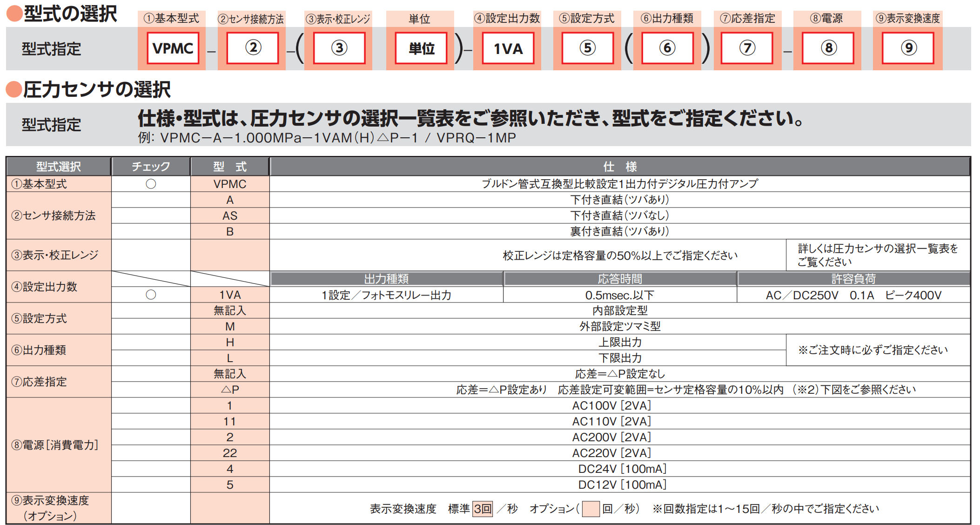Image resolution: width=980 pixels, height=525 pixels.
Task: Click power code 1 for AC100V
Action: (x=230, y=405)
